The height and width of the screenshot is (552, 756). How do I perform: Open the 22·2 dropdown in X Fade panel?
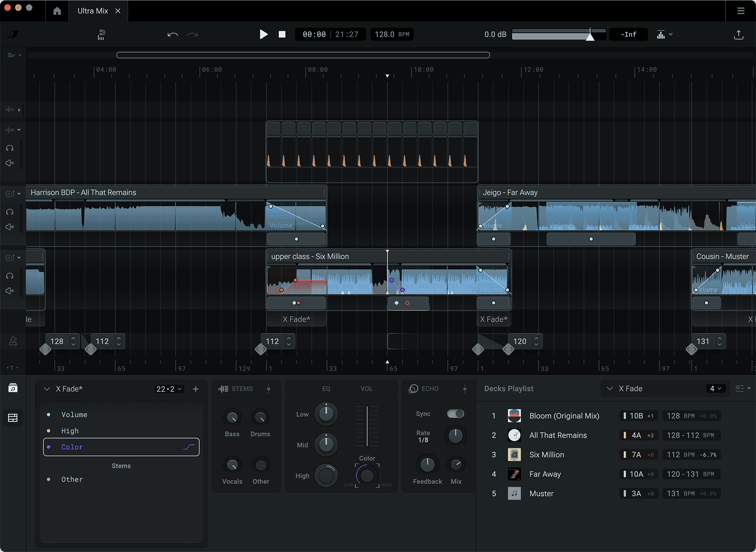[169, 389]
